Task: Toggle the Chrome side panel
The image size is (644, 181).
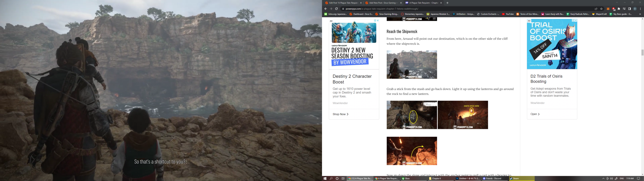Action: 629,9
